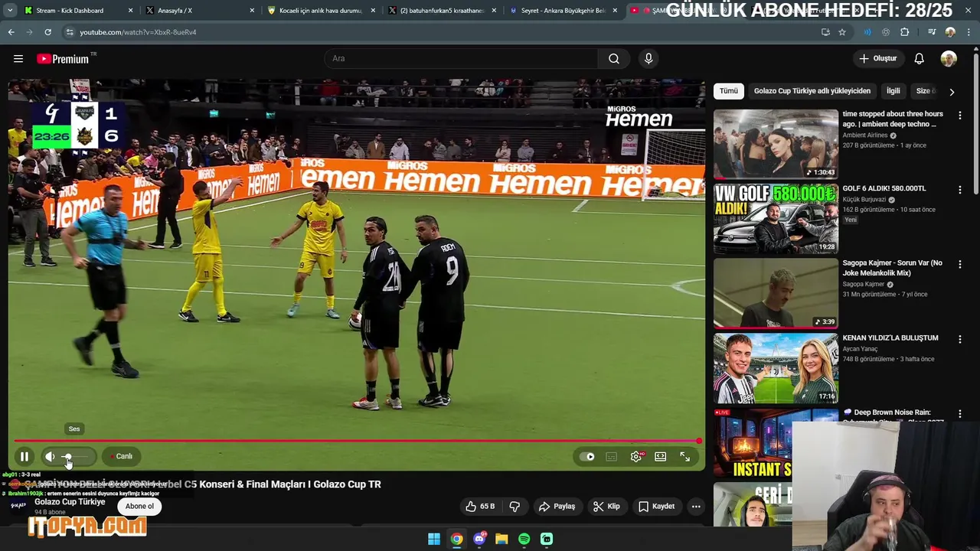980x551 pixels.
Task: Open options for Deep Brown Noise video
Action: 960,414
